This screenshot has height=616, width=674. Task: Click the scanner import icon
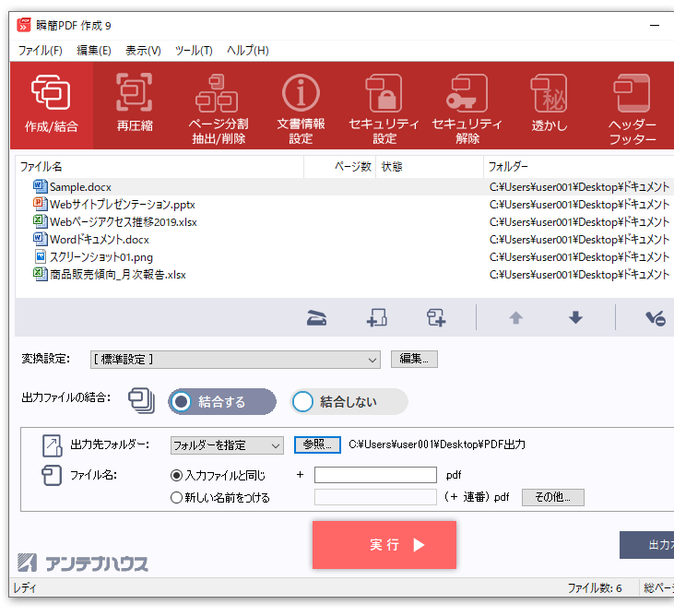click(317, 318)
